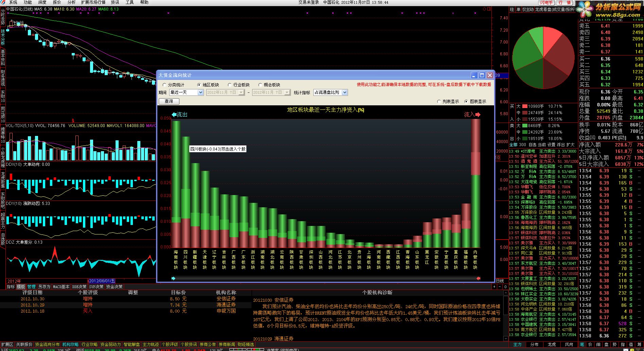
Task: Click the 自选 filter in the alert list
Action: pos(533,145)
